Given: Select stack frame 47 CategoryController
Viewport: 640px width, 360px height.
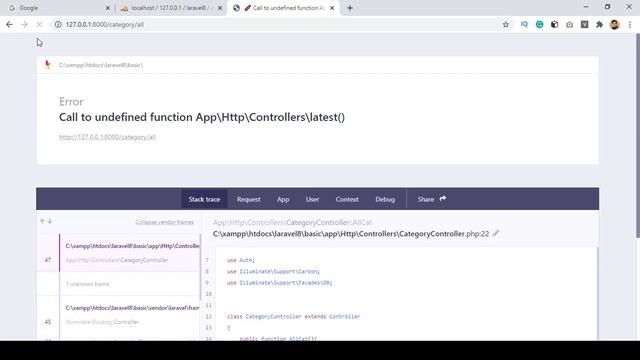Looking at the screenshot, I should pos(118,253).
